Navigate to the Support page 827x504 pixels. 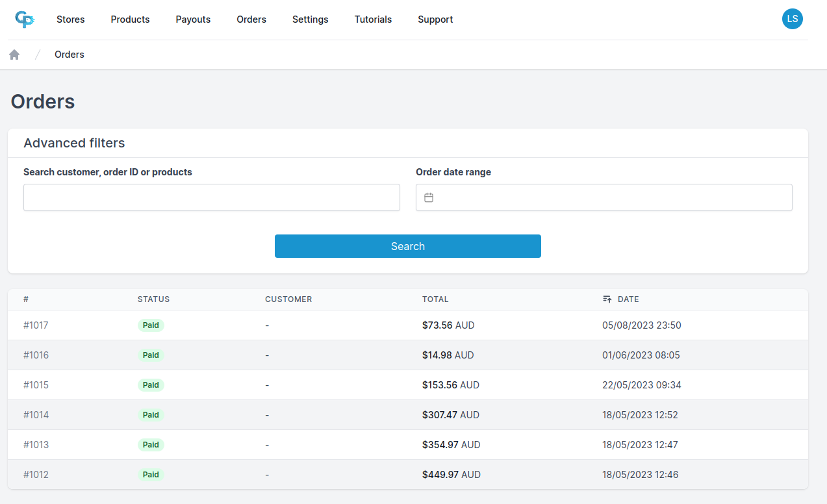coord(435,19)
